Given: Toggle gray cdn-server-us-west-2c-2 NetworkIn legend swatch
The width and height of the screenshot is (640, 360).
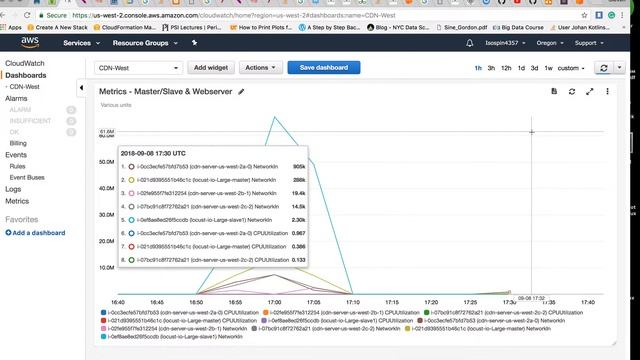Looking at the screenshot, I should click(x=254, y=329).
